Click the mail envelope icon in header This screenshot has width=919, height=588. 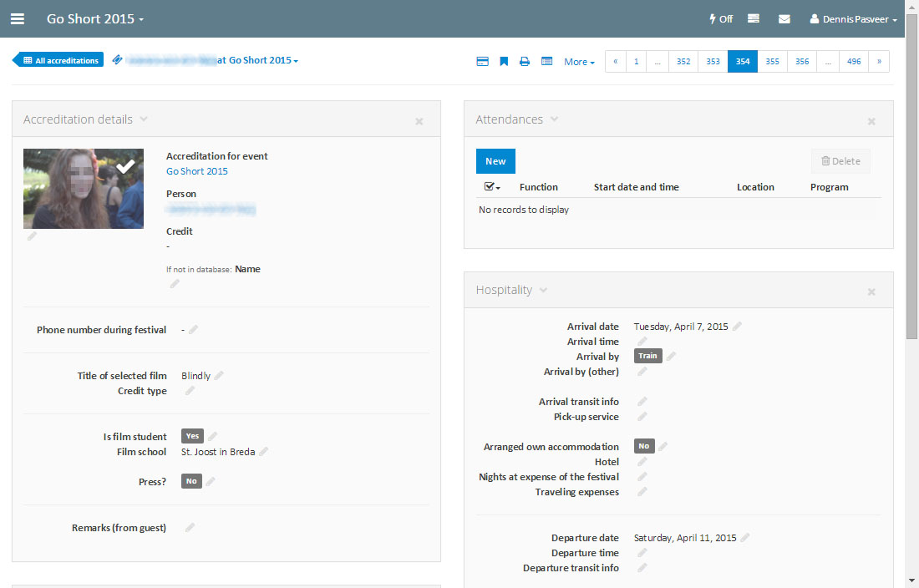784,18
